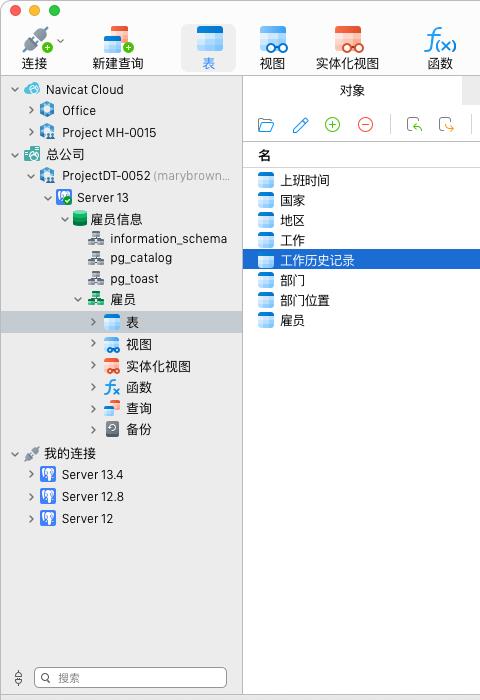Expand the Server 12.8 connection
This screenshot has height=700, width=480.
[31, 496]
